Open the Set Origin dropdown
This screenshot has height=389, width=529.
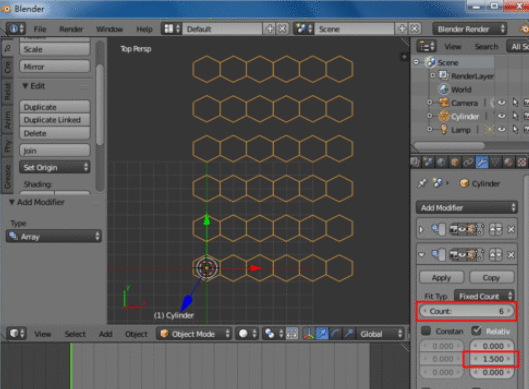[55, 167]
